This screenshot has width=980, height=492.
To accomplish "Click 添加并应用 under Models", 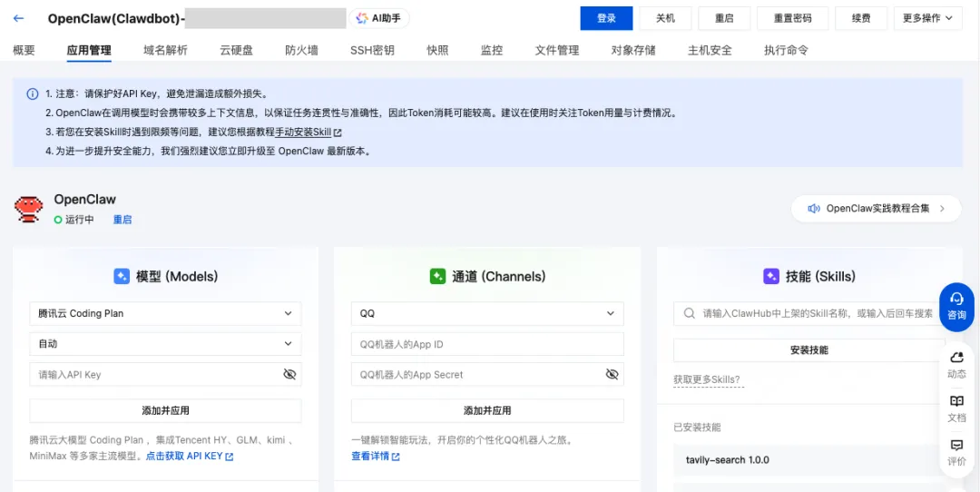I will (x=166, y=410).
